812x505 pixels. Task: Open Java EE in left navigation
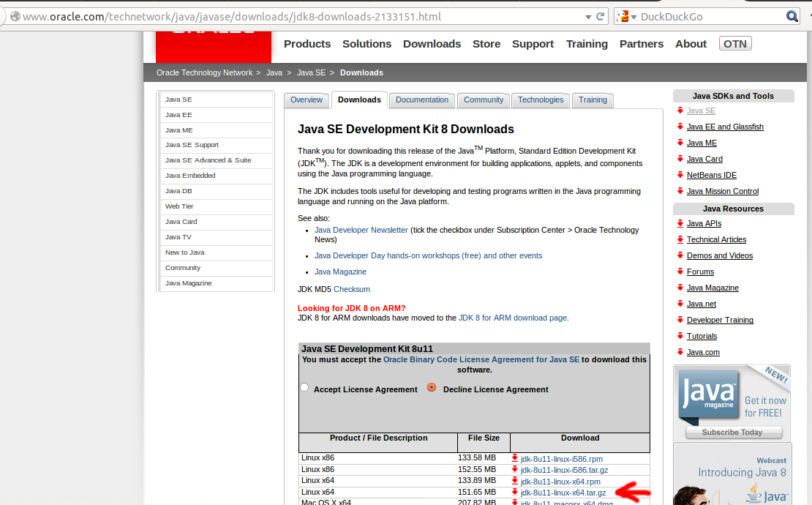click(x=217, y=115)
